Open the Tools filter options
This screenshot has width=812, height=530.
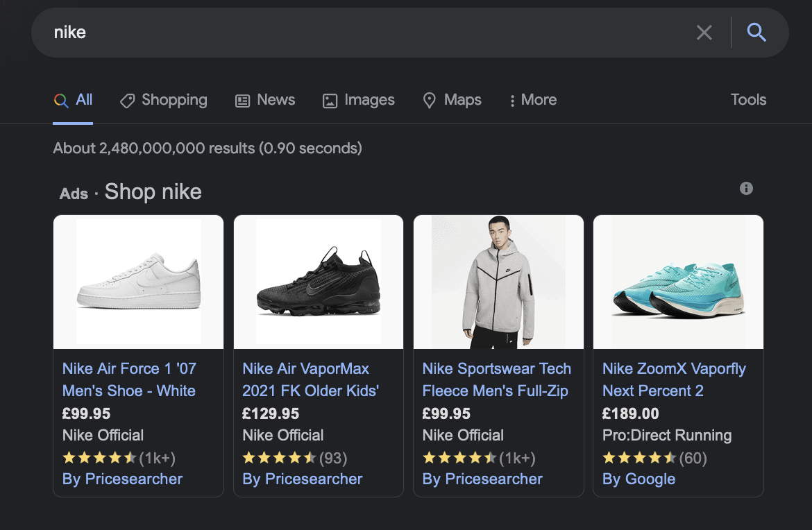click(x=748, y=99)
